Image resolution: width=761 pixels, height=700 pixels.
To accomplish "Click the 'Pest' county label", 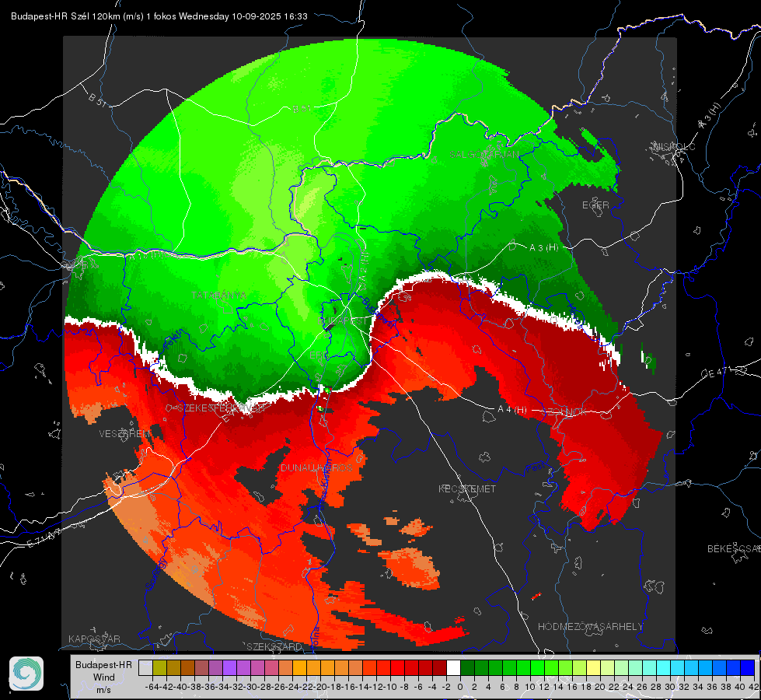I will point(535,467).
